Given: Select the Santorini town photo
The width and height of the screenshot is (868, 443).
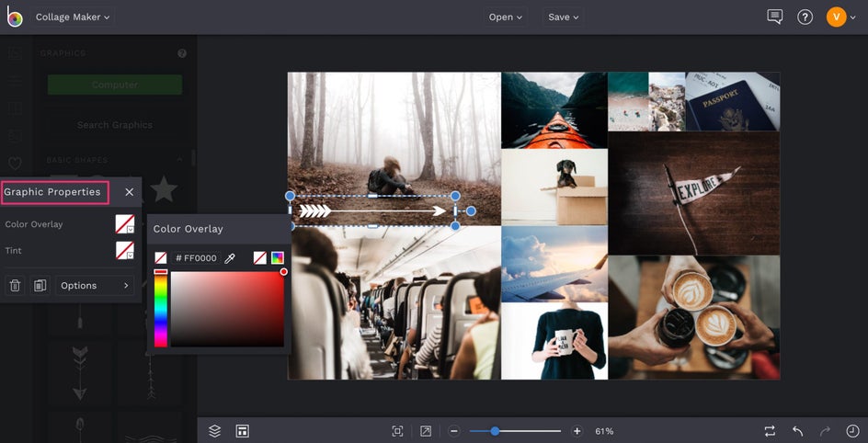Looking at the screenshot, I should 667,101.
